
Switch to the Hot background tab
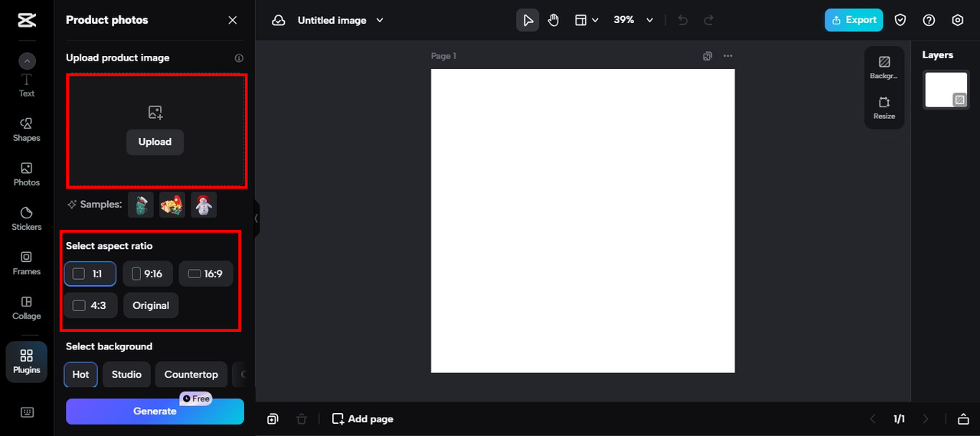[81, 375]
